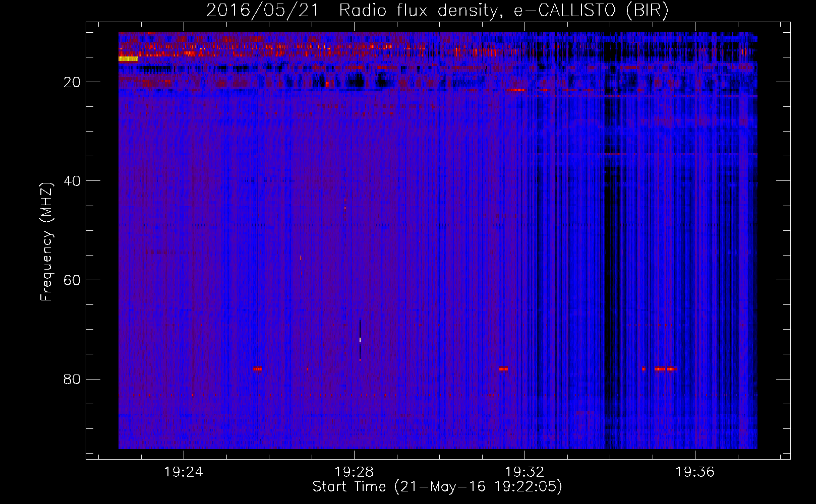Click the plot title '2016/05/21 Radio flux density, e-CALLISTO (BIR)'
Image resolution: width=816 pixels, height=504 pixels.
(437, 11)
